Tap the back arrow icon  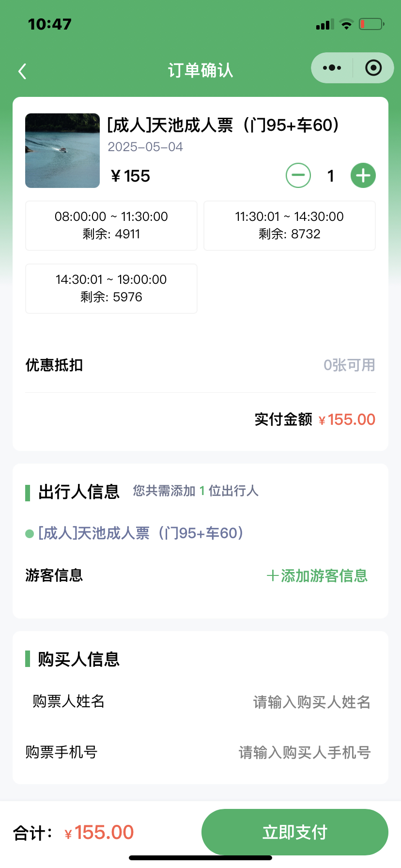pos(22,71)
